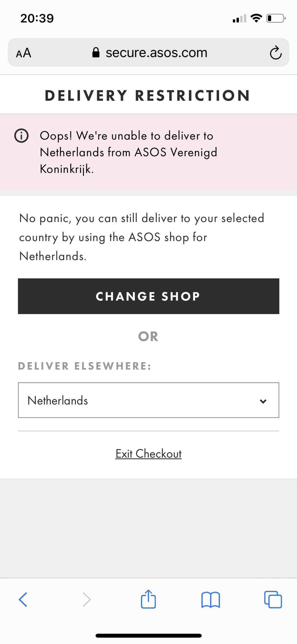Open the Netherlands country dropdown

149,400
